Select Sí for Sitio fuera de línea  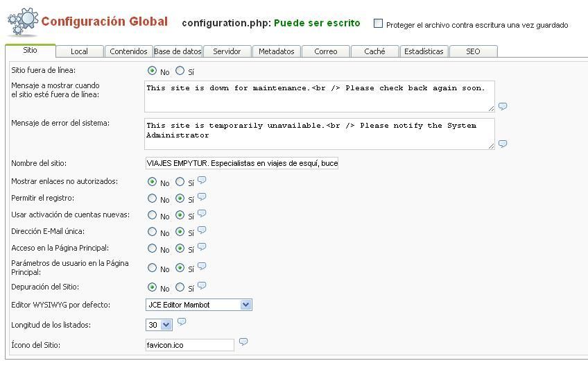(180, 71)
